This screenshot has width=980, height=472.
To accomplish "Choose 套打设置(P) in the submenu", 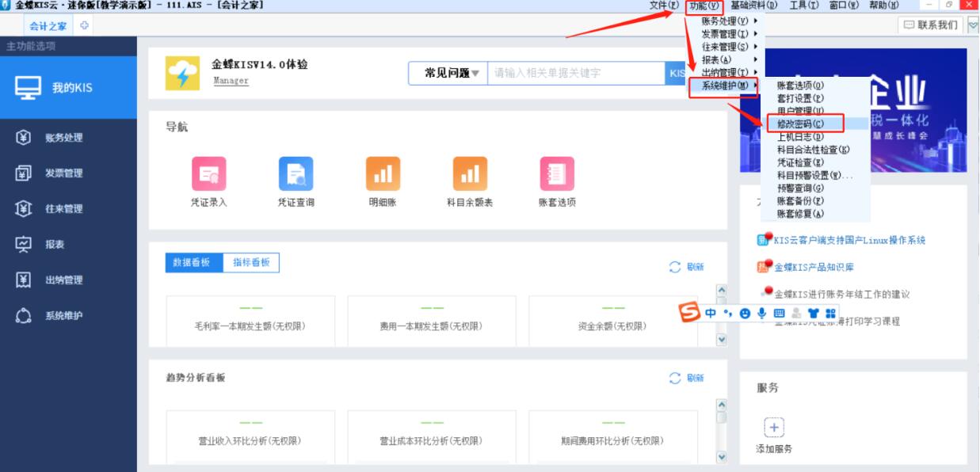I will click(801, 98).
